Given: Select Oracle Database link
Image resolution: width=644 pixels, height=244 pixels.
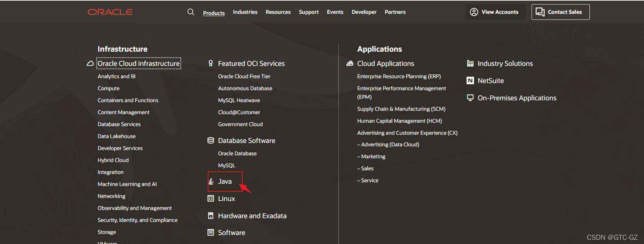Looking at the screenshot, I should click(237, 153).
